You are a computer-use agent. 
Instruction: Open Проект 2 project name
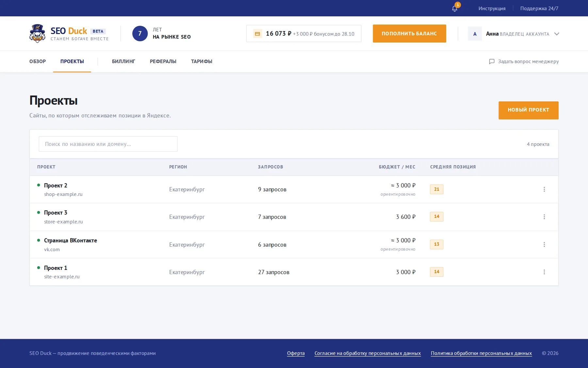(56, 185)
